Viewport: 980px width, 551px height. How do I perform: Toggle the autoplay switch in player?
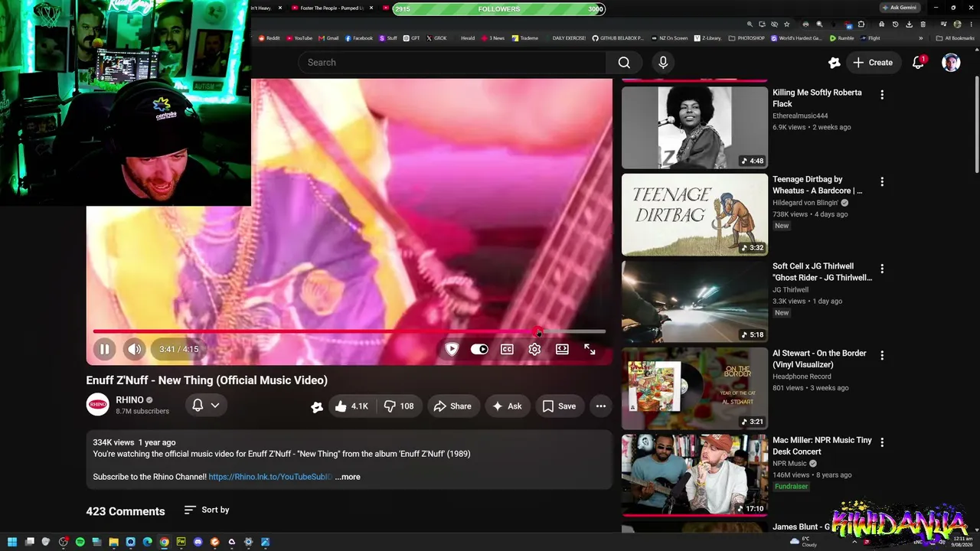coord(479,350)
